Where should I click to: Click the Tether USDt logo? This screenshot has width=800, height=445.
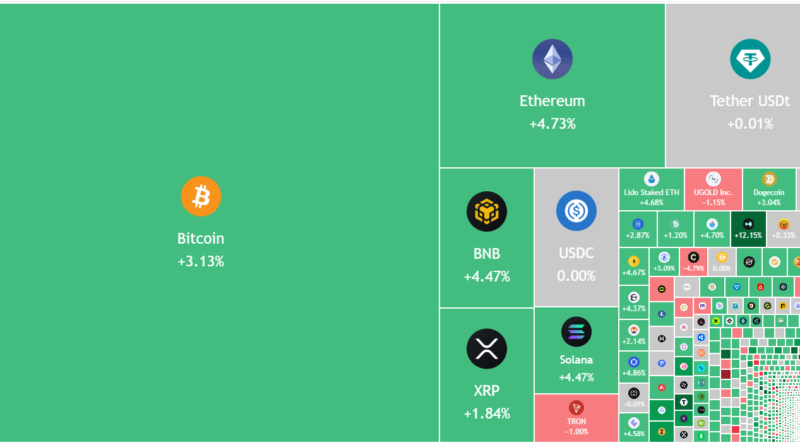pyautogui.click(x=749, y=59)
